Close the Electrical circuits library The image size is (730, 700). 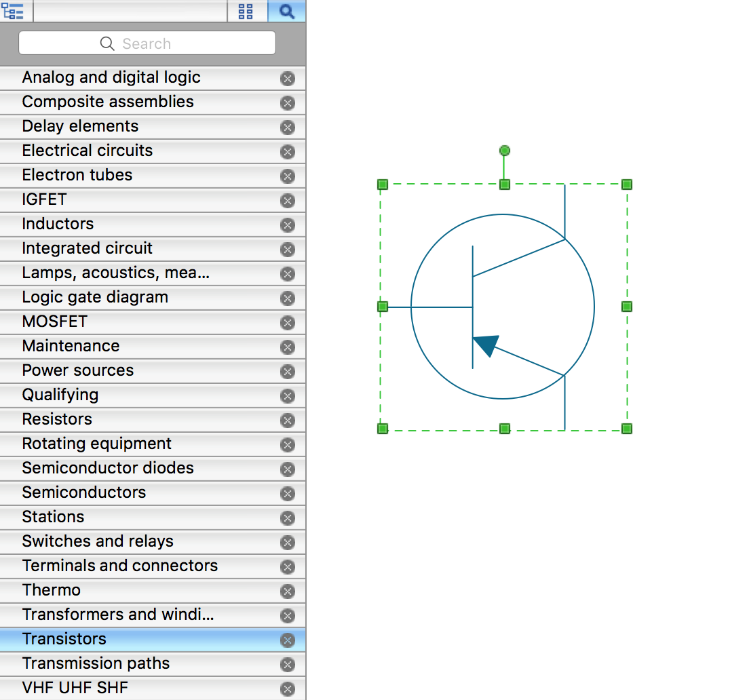click(288, 152)
